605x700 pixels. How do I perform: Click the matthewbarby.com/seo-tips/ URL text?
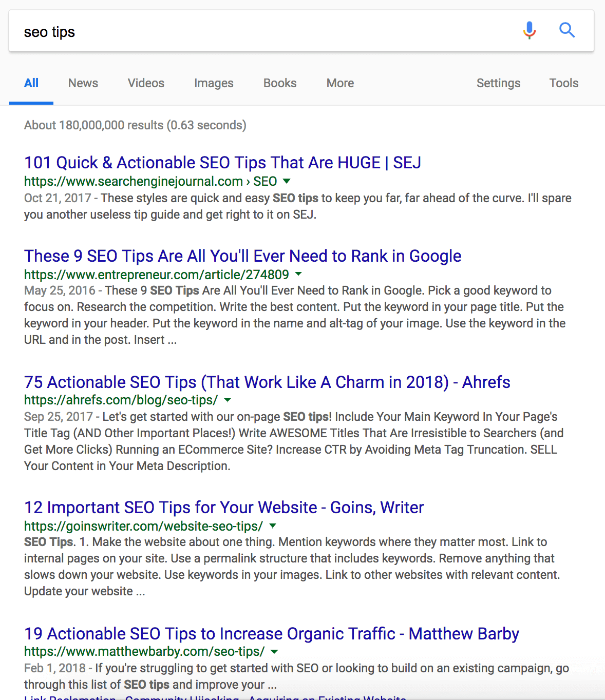pos(144,651)
